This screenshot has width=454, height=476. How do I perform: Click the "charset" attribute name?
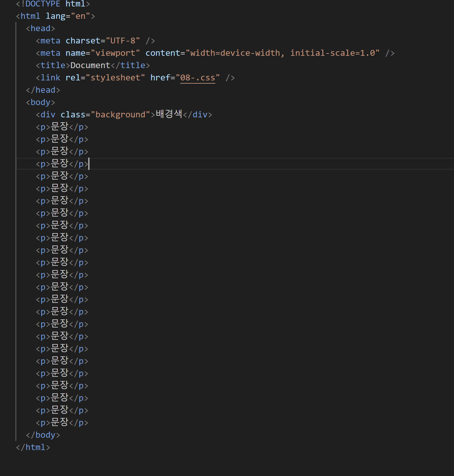click(x=83, y=41)
